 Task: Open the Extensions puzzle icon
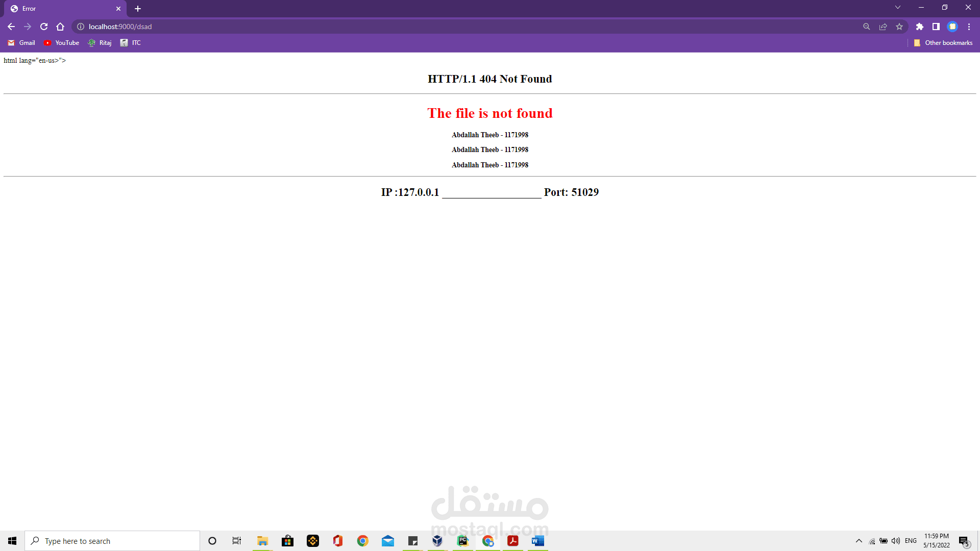[x=919, y=27]
